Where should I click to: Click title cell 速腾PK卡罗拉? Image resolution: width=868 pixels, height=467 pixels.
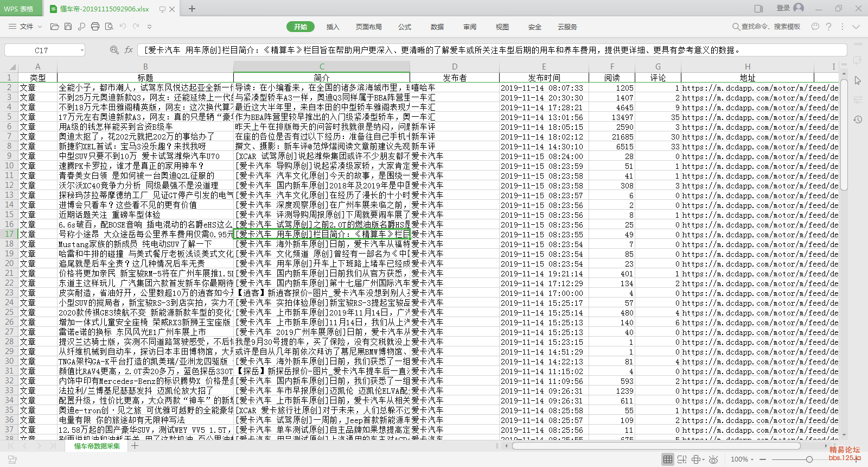(145, 166)
